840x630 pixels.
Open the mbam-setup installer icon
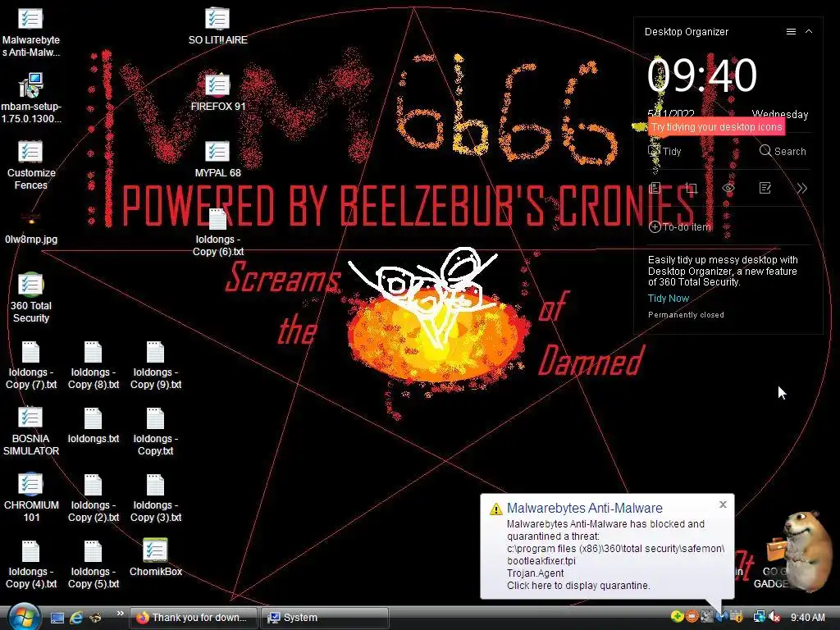pos(30,98)
